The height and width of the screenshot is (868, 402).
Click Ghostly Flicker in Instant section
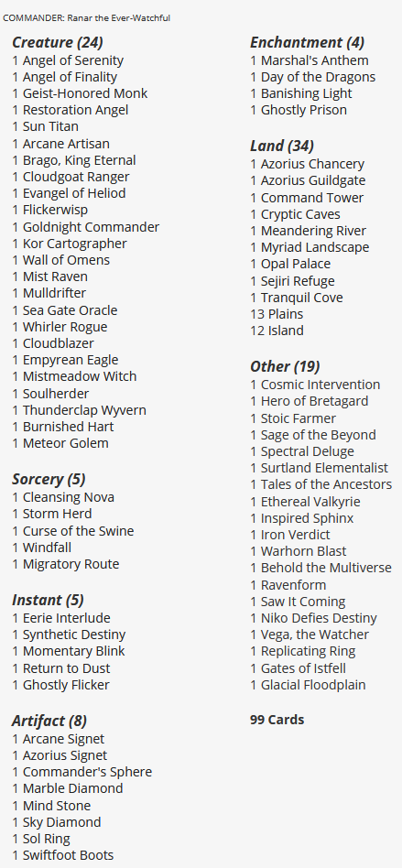click(x=66, y=685)
